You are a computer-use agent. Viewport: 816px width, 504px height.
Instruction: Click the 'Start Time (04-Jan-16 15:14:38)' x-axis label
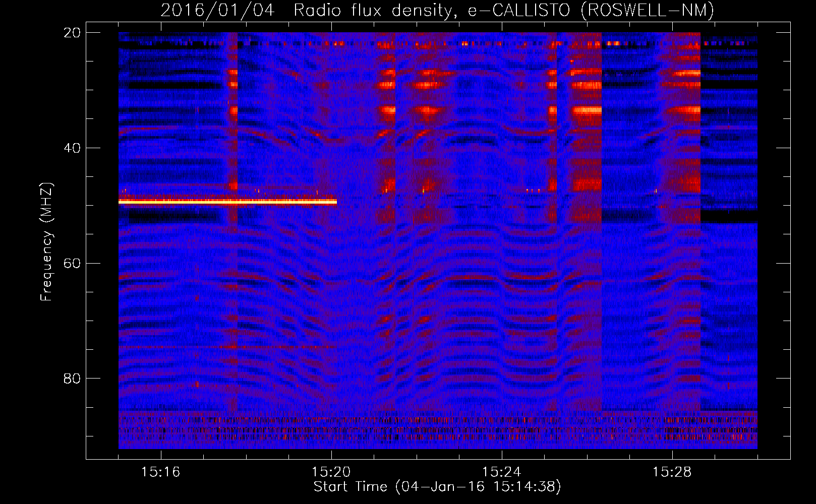click(437, 487)
